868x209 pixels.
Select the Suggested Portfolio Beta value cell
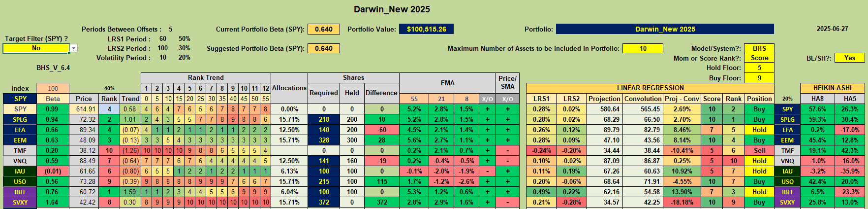click(324, 48)
